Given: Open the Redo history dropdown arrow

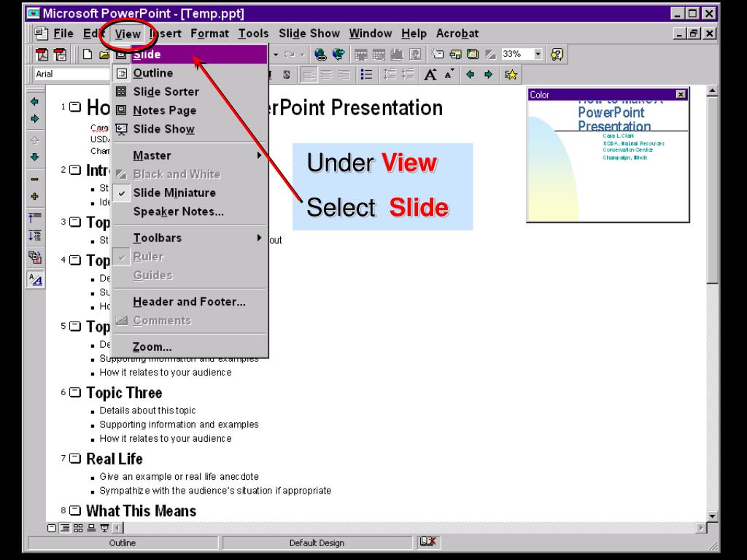Looking at the screenshot, I should click(302, 54).
